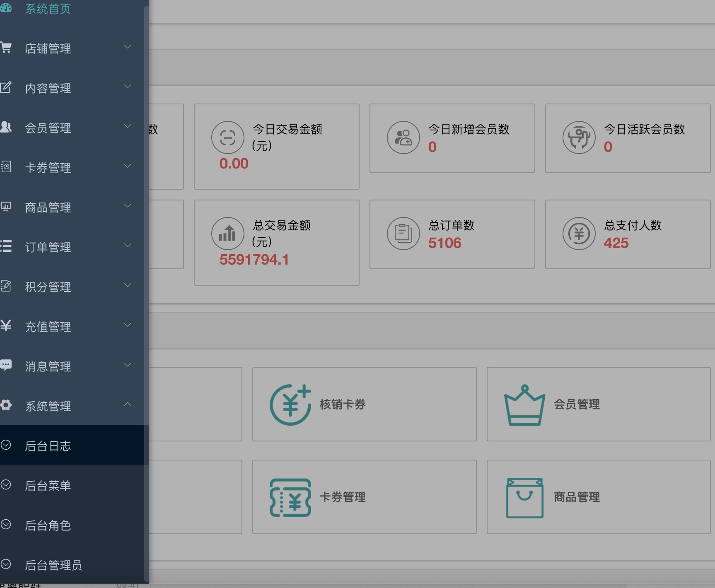Click the bar chart icon in 总交易金额 card
The width and height of the screenshot is (715, 588).
(228, 234)
